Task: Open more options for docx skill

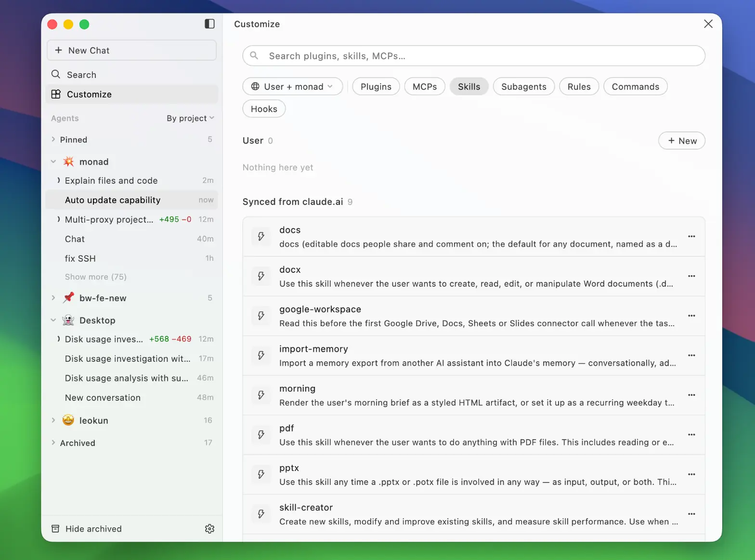Action: (x=691, y=276)
